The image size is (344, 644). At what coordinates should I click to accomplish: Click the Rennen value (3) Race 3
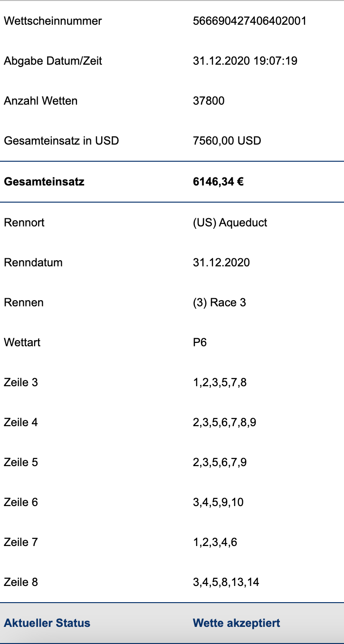(x=220, y=302)
